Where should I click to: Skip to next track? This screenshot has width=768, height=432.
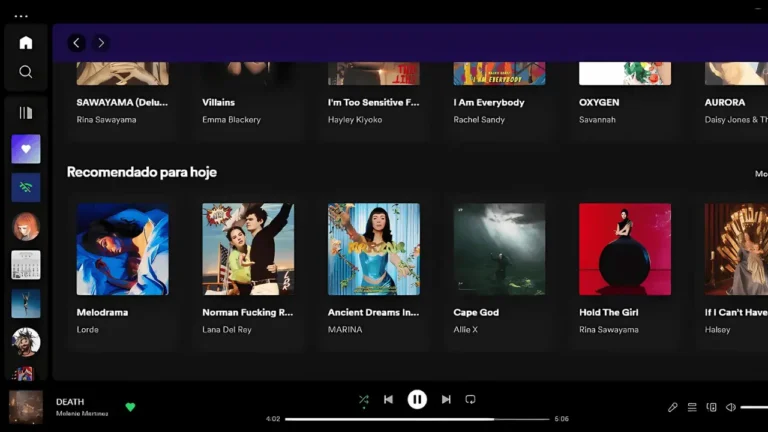tap(446, 400)
